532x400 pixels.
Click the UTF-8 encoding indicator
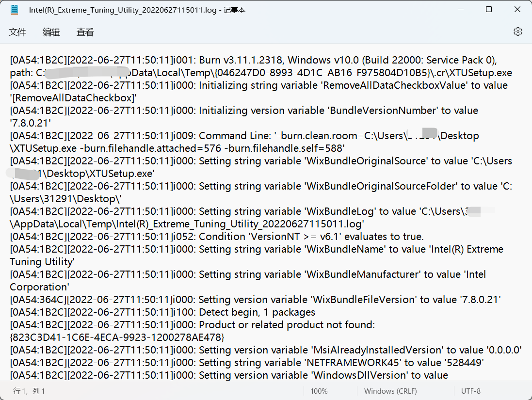470,391
